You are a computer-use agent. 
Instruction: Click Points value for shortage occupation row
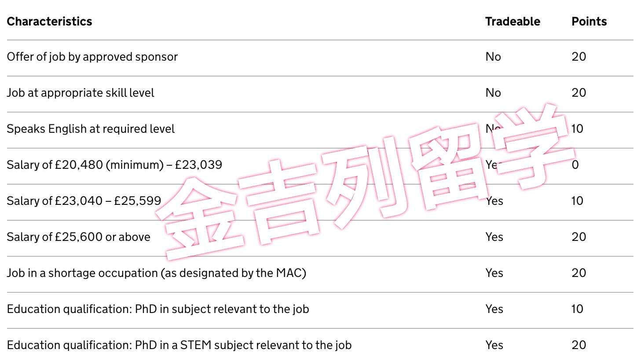pyautogui.click(x=578, y=273)
